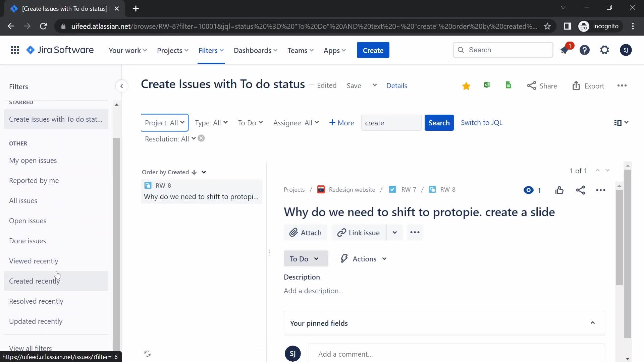Open the app switcher grid icon
This screenshot has width=644, height=362.
pos(15,50)
